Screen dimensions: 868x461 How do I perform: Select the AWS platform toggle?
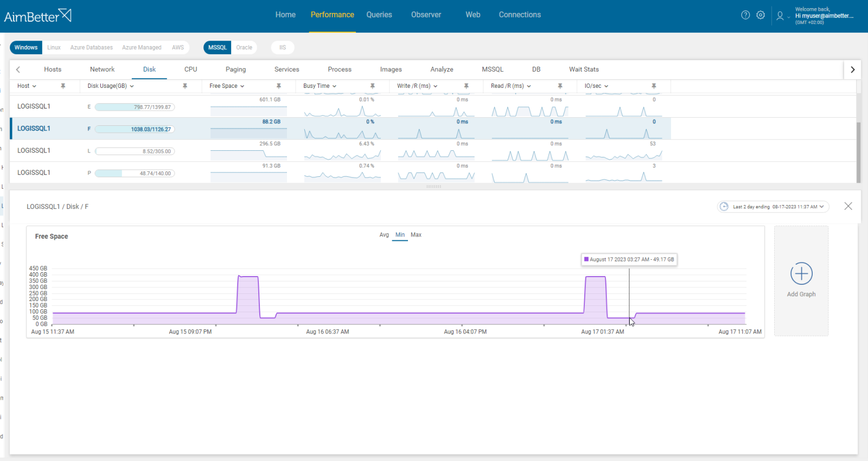[178, 48]
